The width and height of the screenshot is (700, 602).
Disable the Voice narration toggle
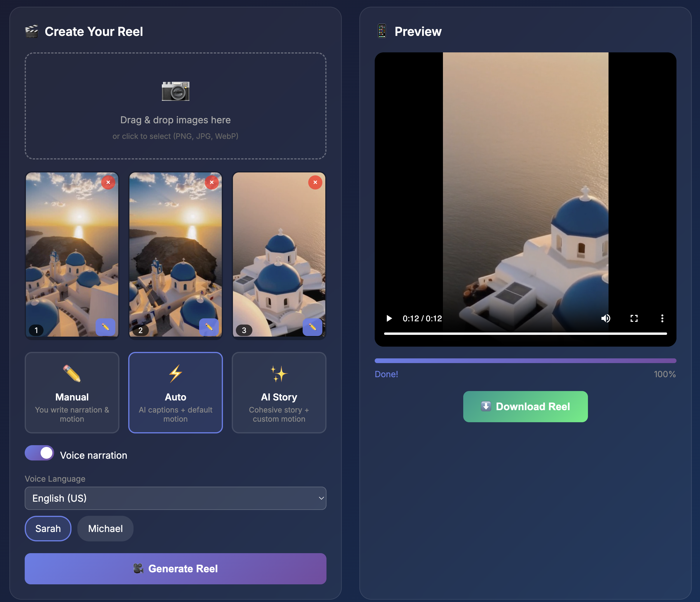pyautogui.click(x=39, y=453)
